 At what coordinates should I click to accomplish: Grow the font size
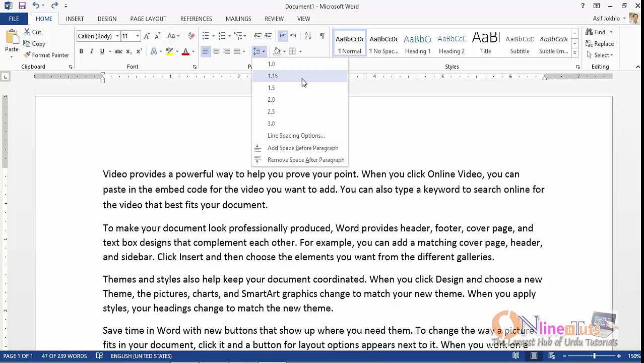coord(147,36)
